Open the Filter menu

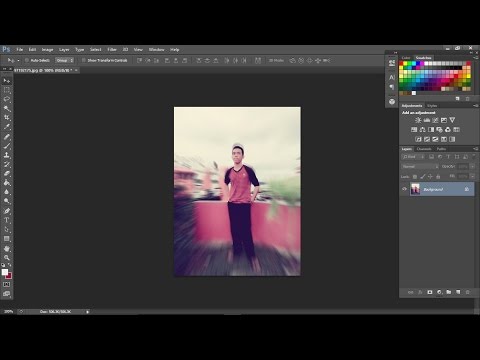click(x=112, y=49)
